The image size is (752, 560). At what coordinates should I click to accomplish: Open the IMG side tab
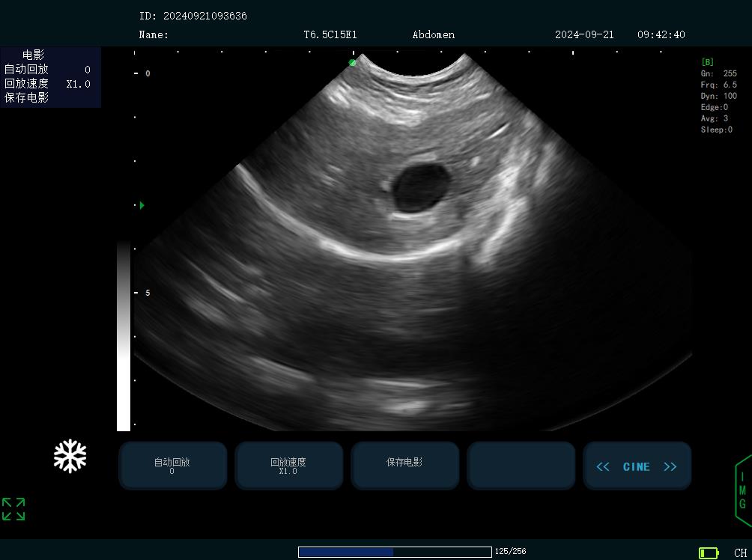click(742, 490)
